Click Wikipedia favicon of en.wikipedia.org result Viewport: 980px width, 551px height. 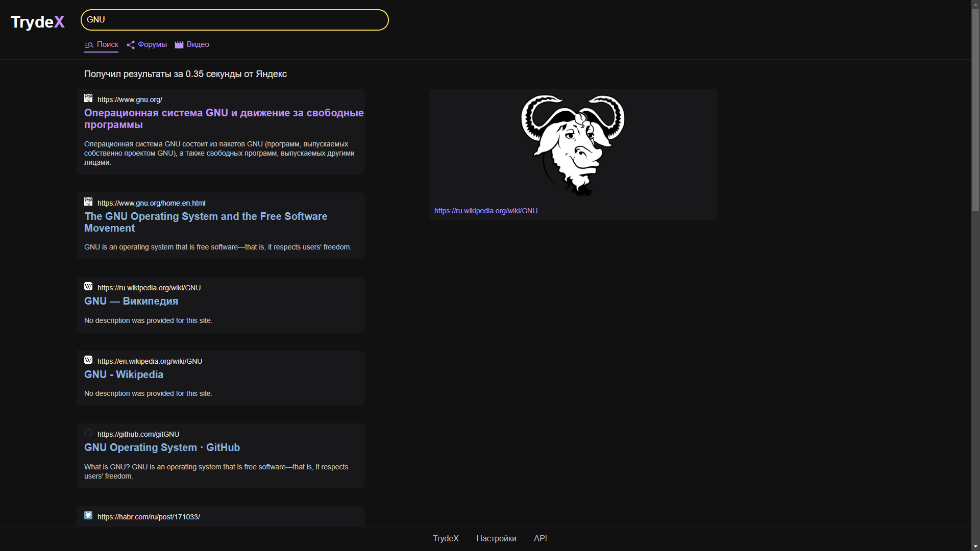[88, 360]
